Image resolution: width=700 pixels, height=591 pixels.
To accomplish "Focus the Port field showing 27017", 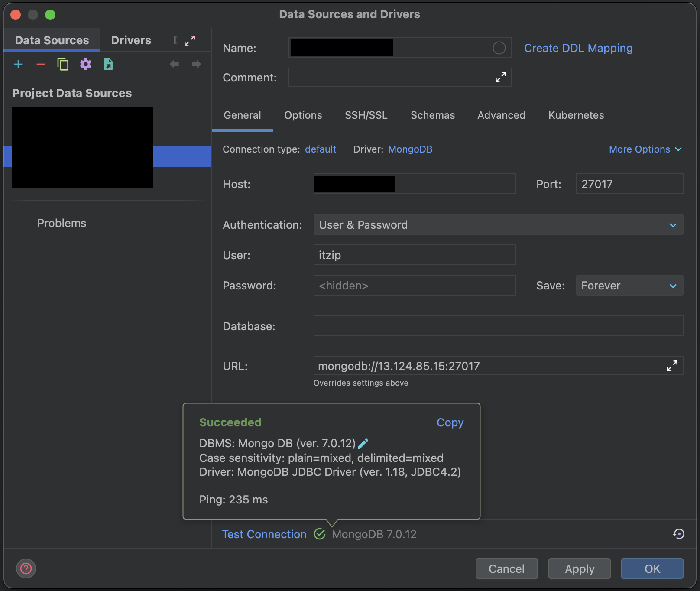I will tap(629, 184).
